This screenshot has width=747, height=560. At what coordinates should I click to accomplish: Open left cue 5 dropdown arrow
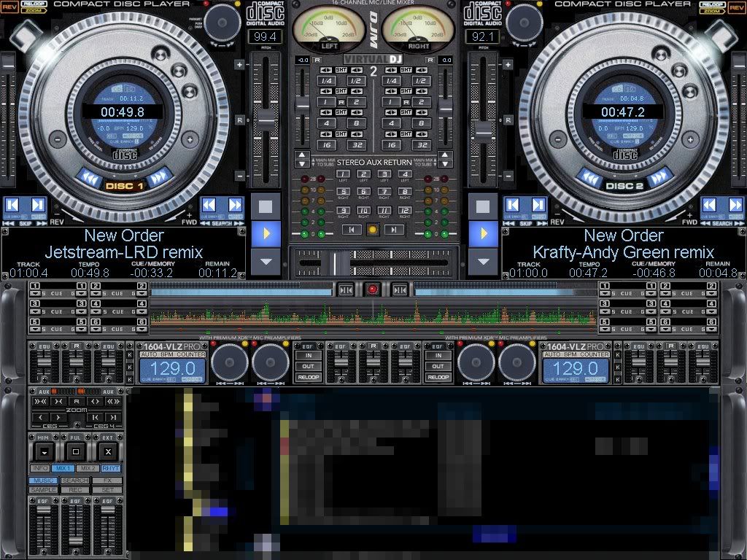point(34,329)
